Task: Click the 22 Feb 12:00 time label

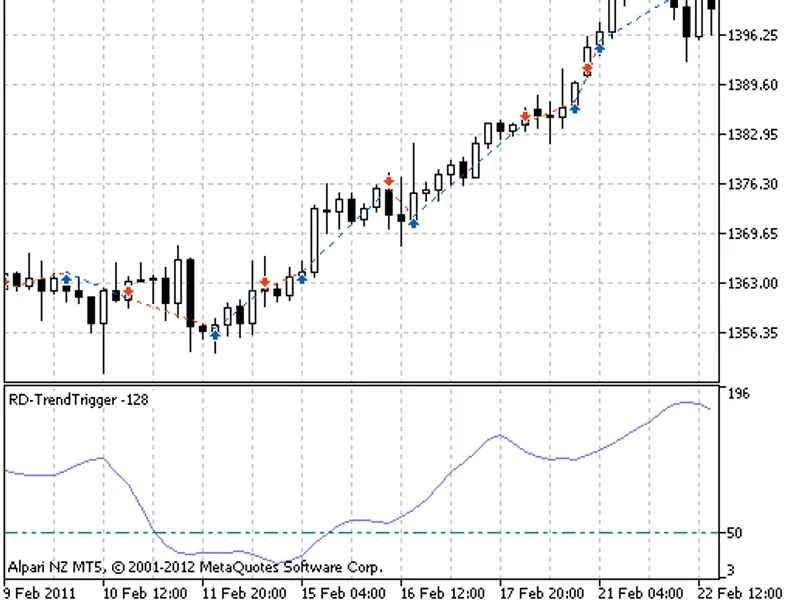Action: coord(740,593)
